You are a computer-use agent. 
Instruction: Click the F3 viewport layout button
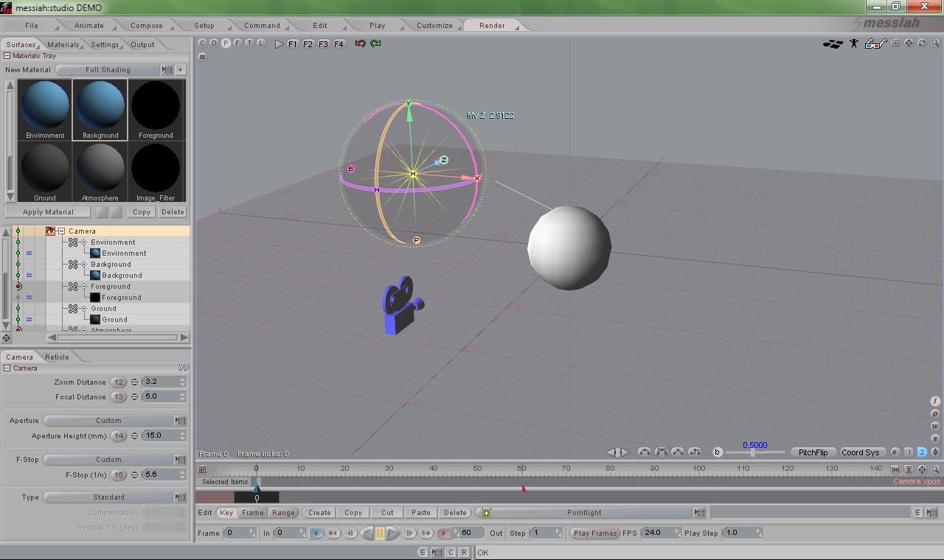click(323, 44)
